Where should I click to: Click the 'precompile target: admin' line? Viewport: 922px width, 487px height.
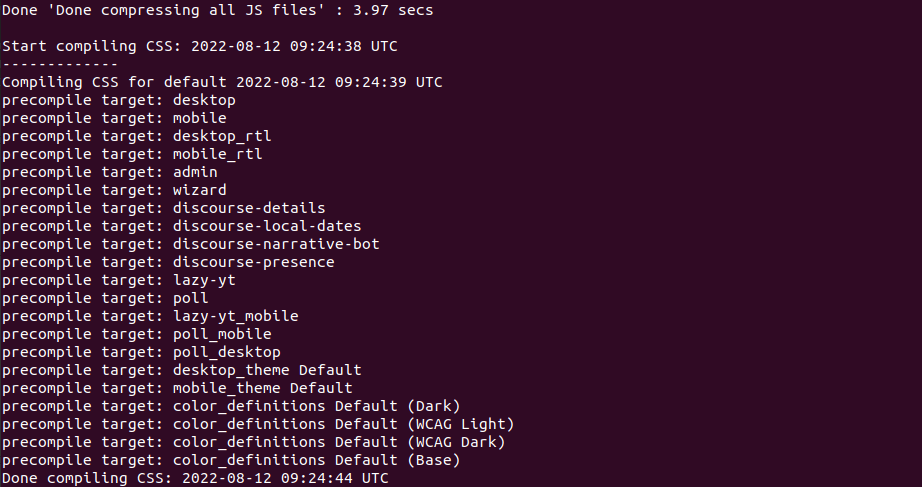pyautogui.click(x=109, y=172)
